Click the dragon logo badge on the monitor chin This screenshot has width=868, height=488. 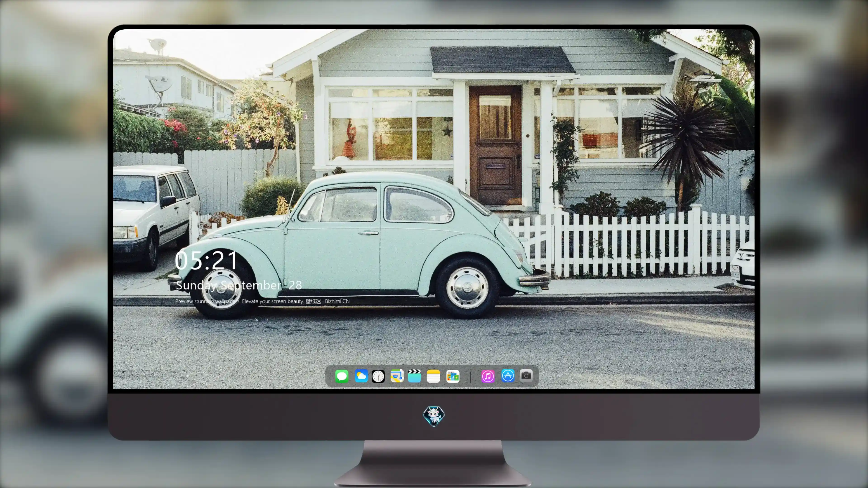(434, 416)
